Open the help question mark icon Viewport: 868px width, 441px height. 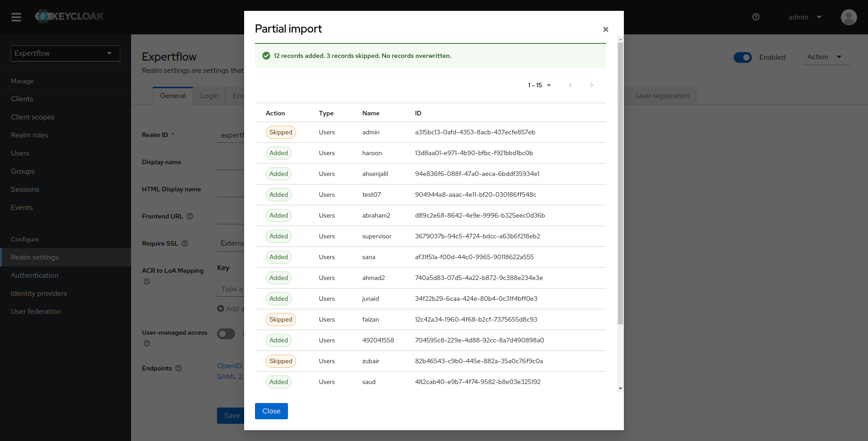pos(755,17)
